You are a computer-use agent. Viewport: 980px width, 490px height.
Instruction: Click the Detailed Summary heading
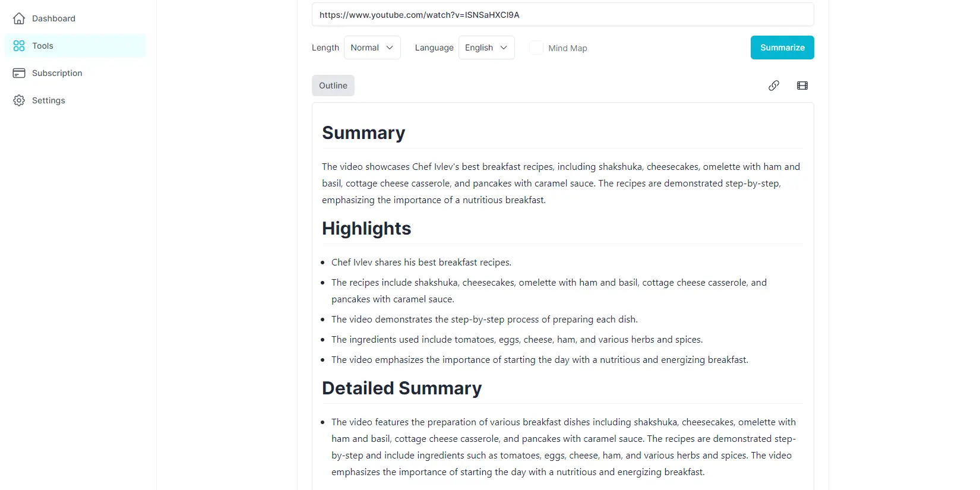402,388
